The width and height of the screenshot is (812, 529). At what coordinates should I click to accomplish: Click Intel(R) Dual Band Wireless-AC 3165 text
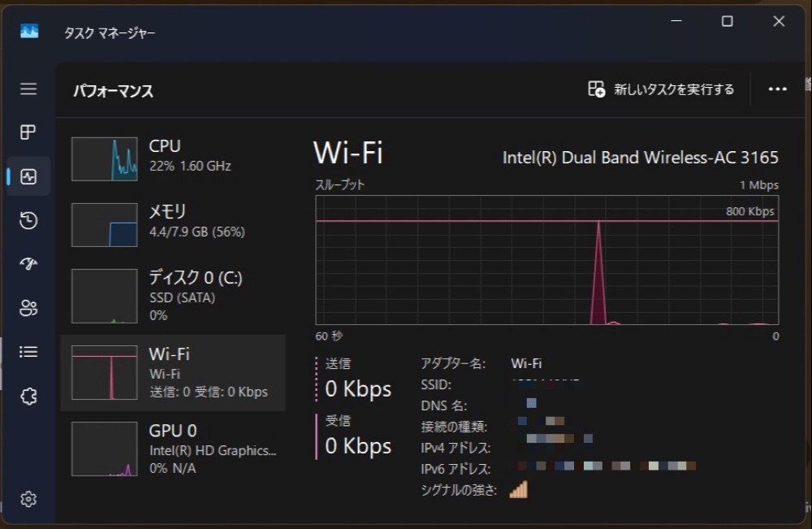coord(640,158)
